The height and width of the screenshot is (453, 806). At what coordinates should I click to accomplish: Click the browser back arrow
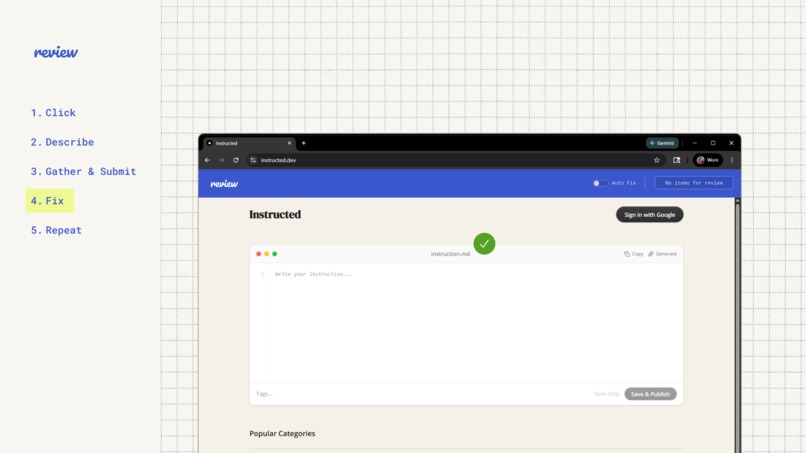coord(207,160)
